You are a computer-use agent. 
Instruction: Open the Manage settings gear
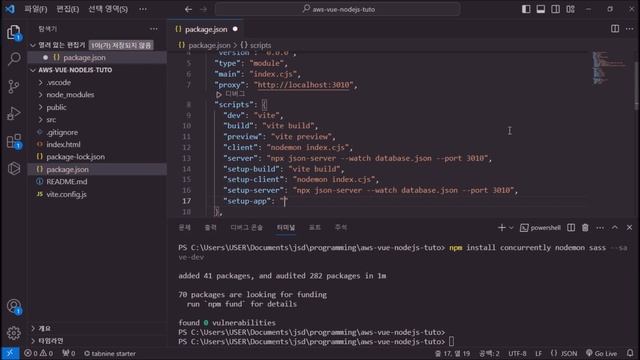click(x=14, y=333)
